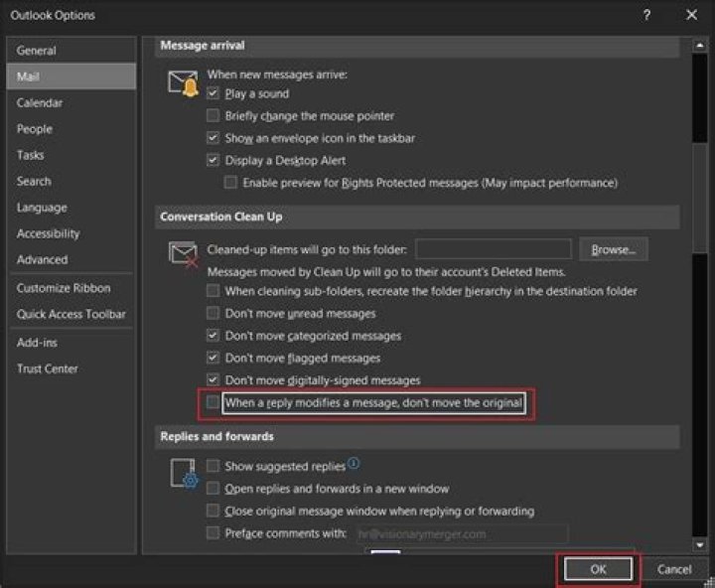Go to Tasks options

click(71, 155)
